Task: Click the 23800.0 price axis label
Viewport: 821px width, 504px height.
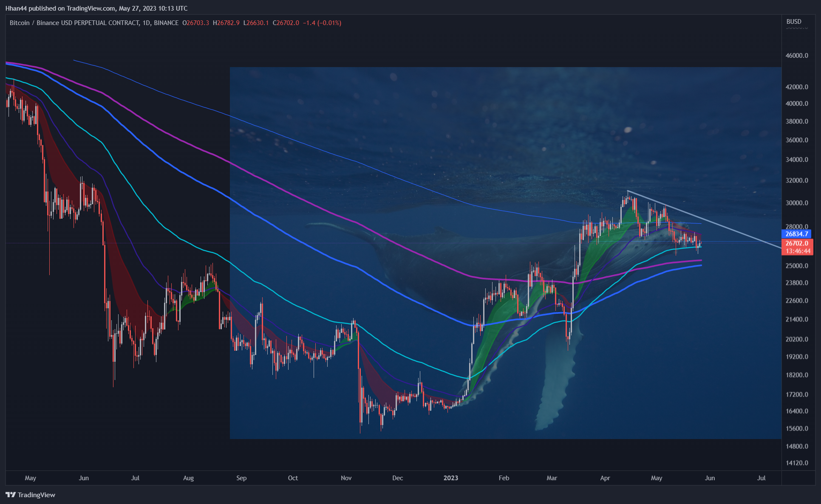Action: click(797, 283)
